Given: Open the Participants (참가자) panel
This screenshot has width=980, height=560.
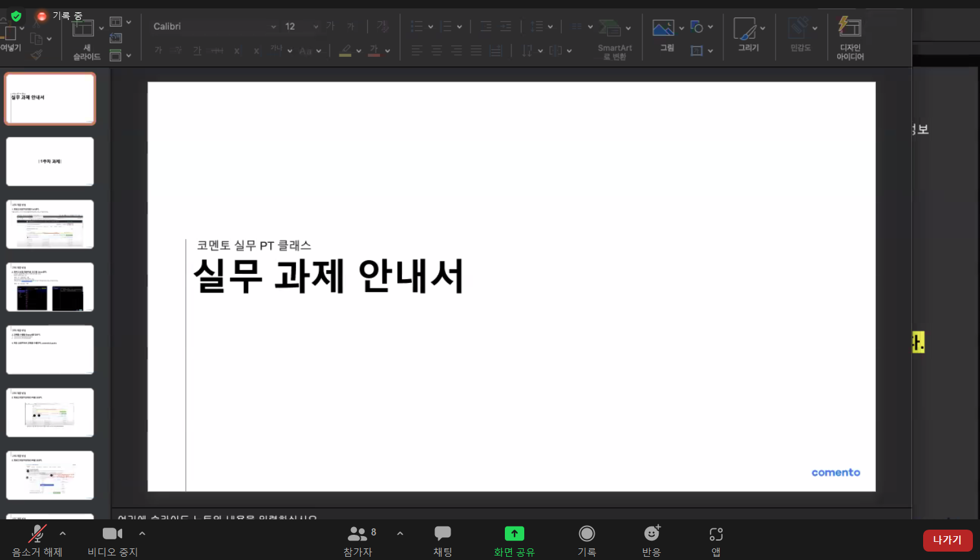Looking at the screenshot, I should tap(359, 541).
